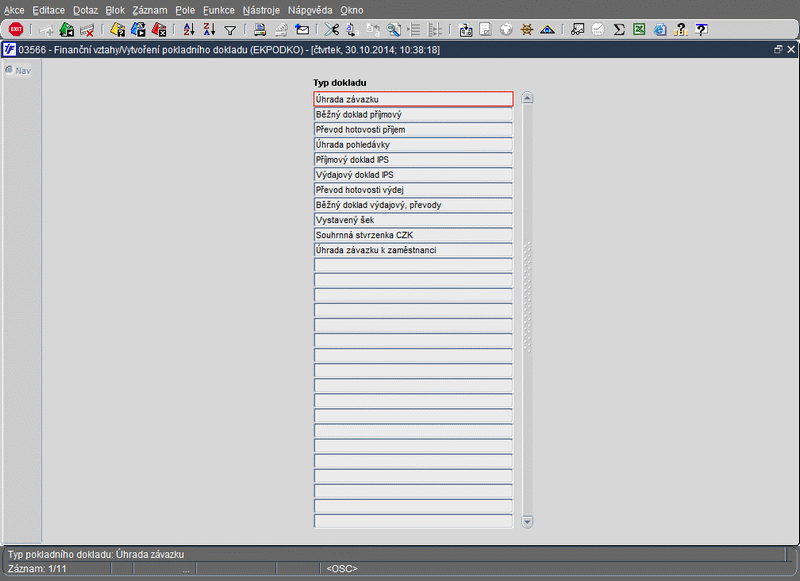
Task: Toggle the Nav radio button
Action: 9,70
